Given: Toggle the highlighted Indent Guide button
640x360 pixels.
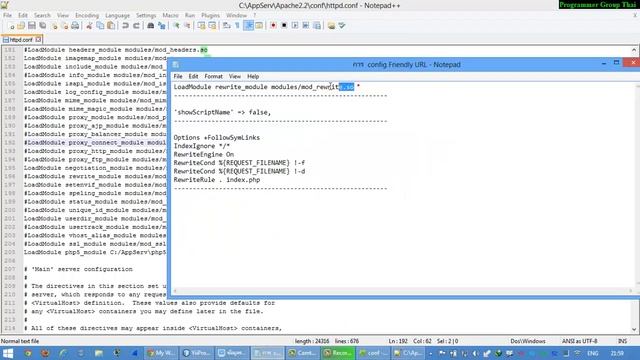Looking at the screenshot, I should 248,26.
